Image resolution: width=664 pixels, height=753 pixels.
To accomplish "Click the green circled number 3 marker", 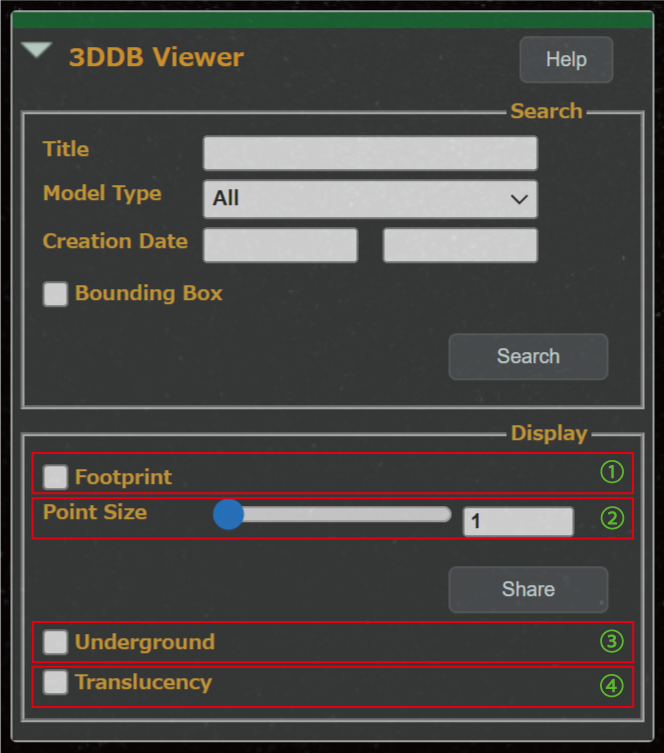I will pos(612,642).
